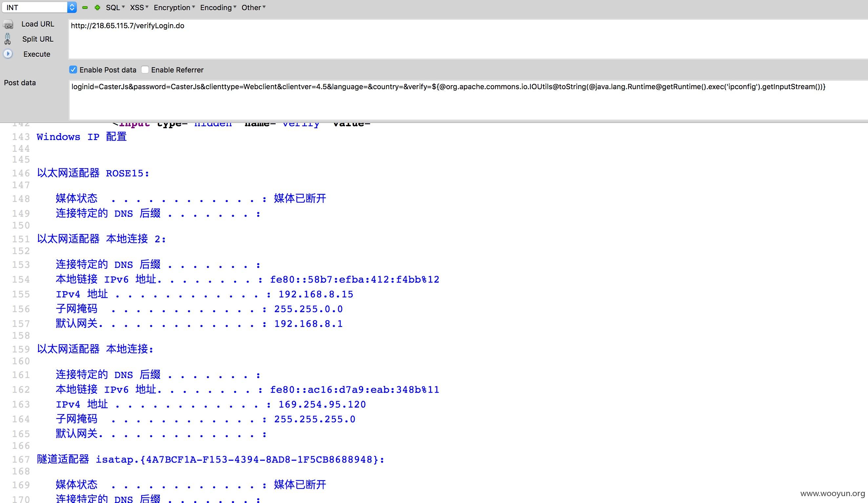This screenshot has width=868, height=503.
Task: Click the Post data label
Action: [x=20, y=83]
